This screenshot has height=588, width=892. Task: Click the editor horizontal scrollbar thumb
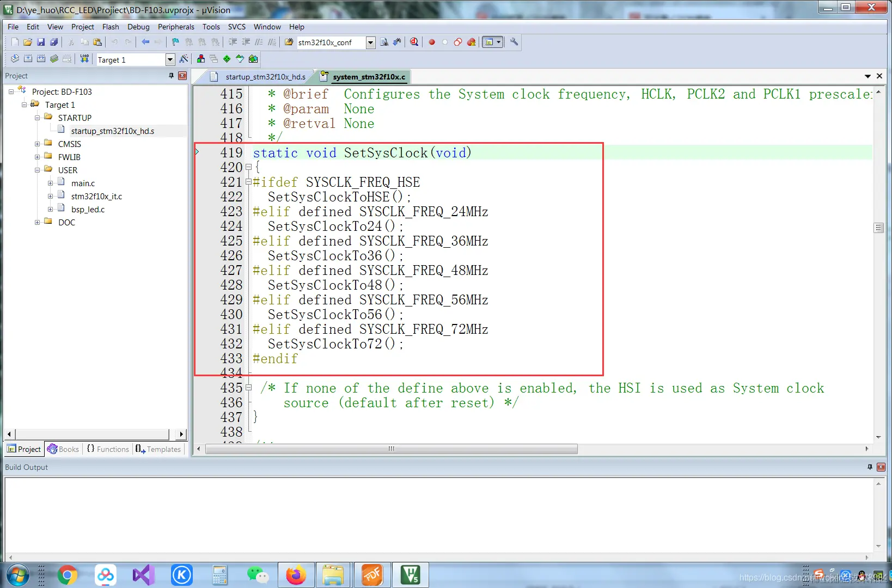pyautogui.click(x=391, y=449)
